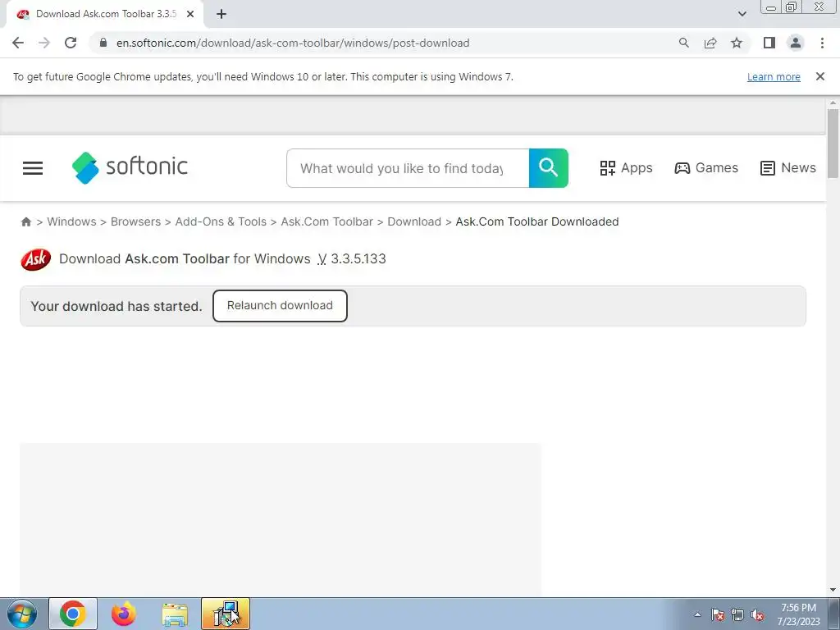Click the address bar URL
The width and height of the screenshot is (840, 630).
point(293,43)
